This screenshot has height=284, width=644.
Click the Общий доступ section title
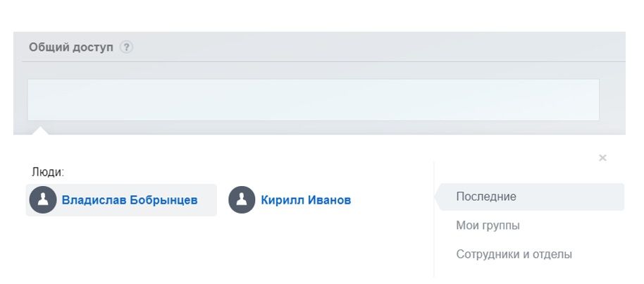pos(71,47)
